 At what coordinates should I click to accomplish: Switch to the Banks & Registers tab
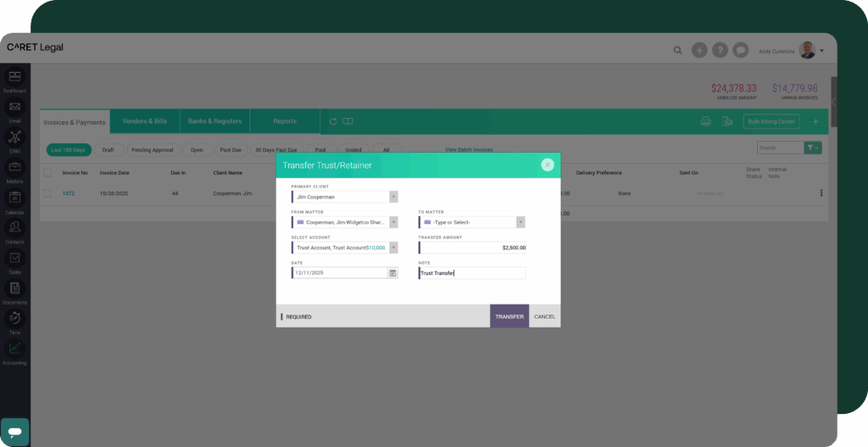pyautogui.click(x=214, y=121)
